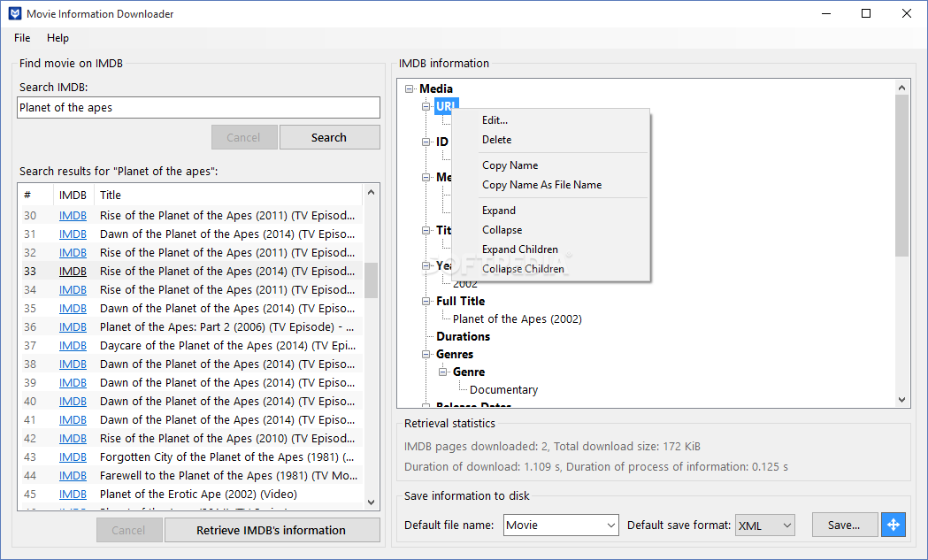Collapse the ID tree node
The width and height of the screenshot is (928, 560).
[x=426, y=142]
